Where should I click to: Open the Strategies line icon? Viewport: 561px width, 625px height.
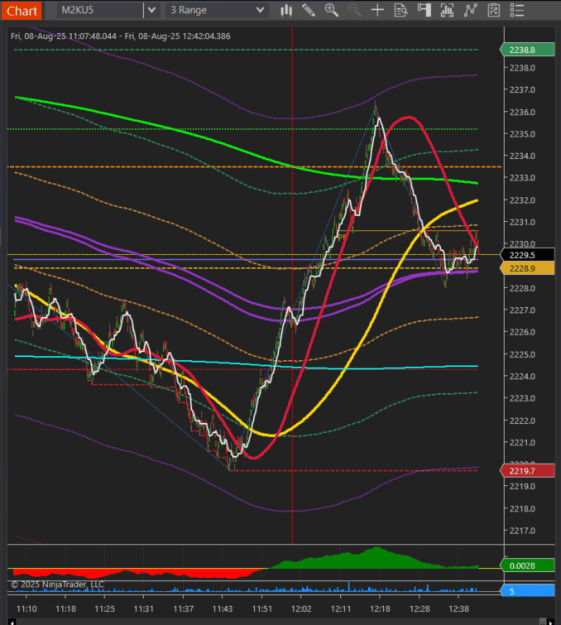(x=470, y=10)
